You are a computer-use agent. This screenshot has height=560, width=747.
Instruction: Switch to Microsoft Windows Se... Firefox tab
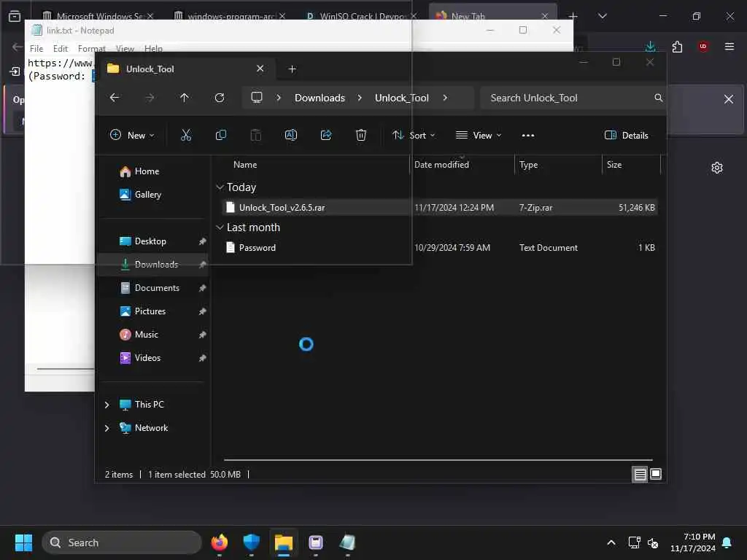click(98, 16)
